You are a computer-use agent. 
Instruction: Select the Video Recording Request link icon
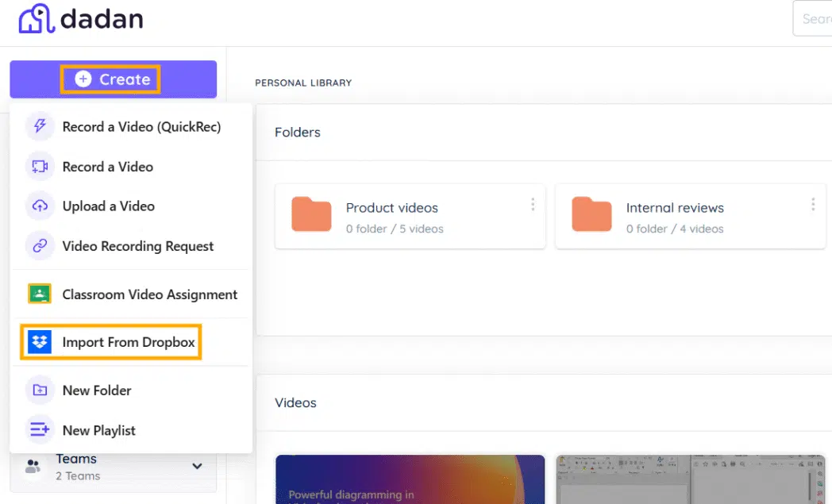pos(40,246)
